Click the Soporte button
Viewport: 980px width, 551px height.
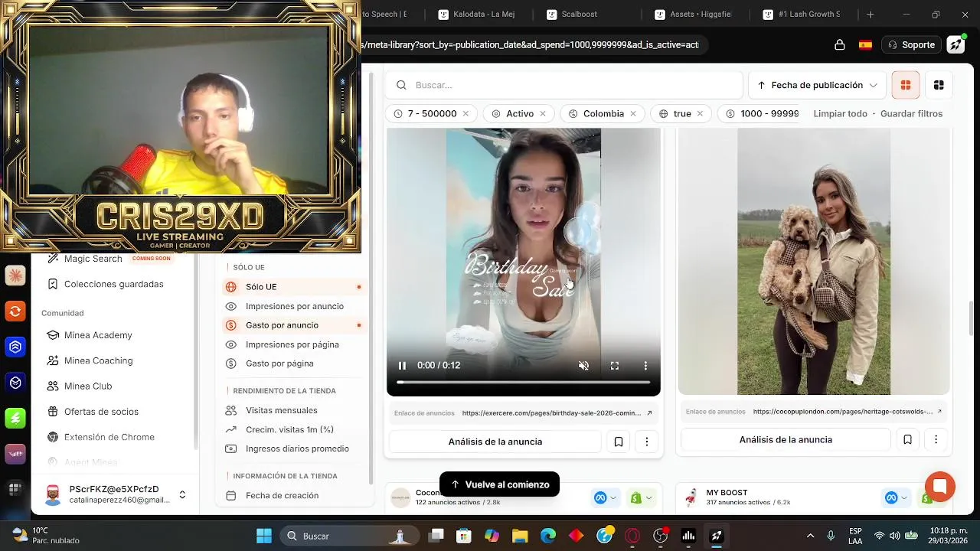(911, 45)
